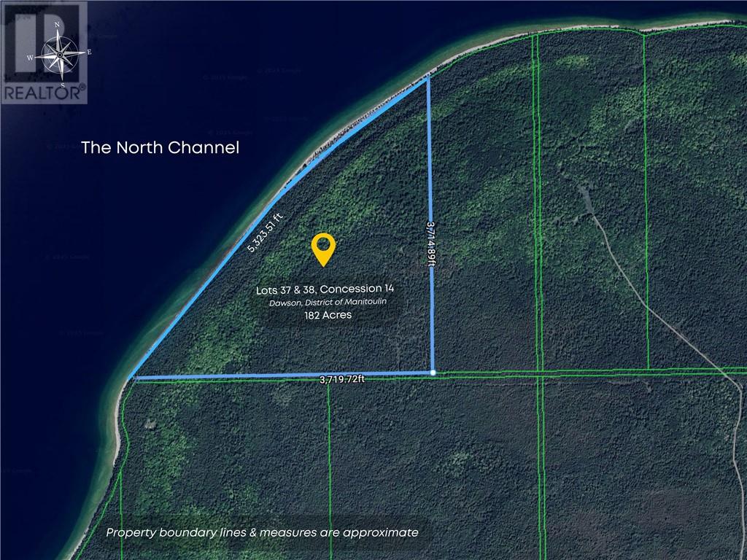Click the E letter on the compass
Viewport: 747px width, 560px height.
pos(88,52)
